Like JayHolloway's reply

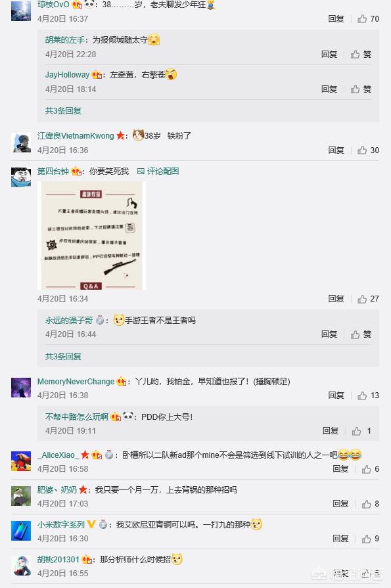(361, 89)
